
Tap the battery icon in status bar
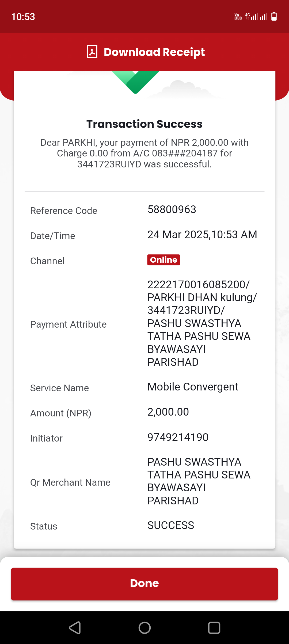274,16
